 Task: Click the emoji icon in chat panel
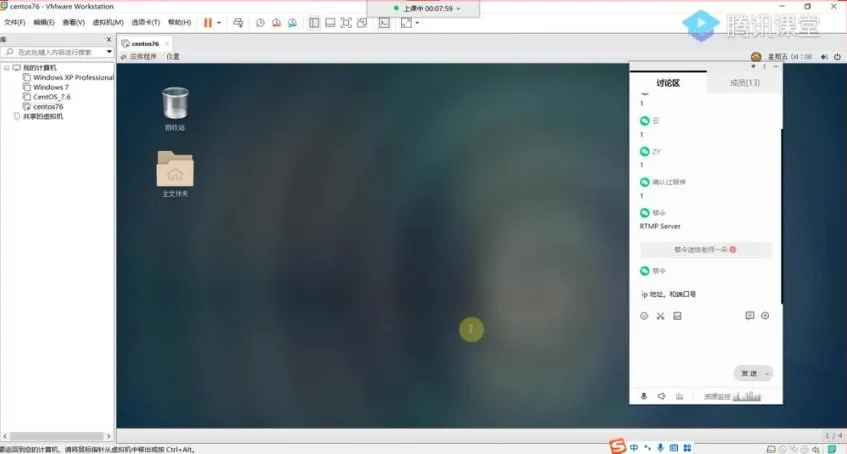coord(644,316)
